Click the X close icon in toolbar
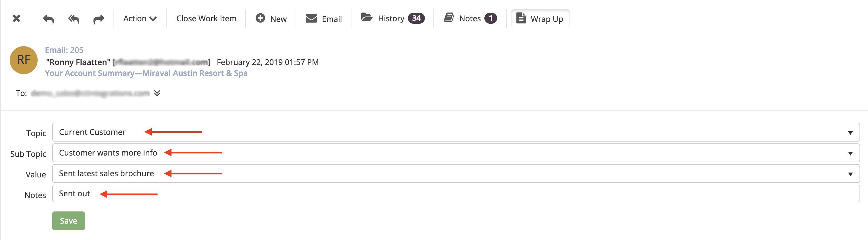The width and height of the screenshot is (868, 240). click(x=16, y=19)
